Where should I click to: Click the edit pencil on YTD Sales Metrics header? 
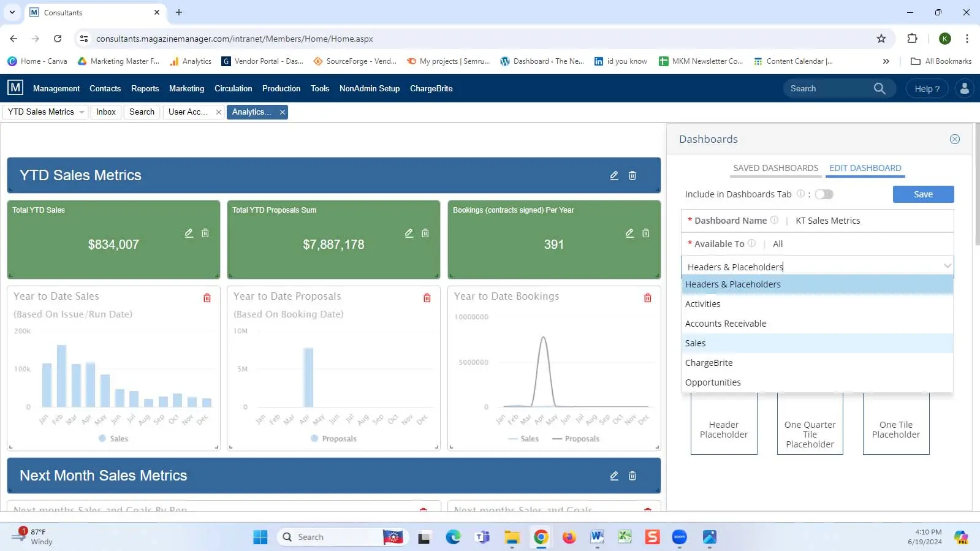click(613, 176)
